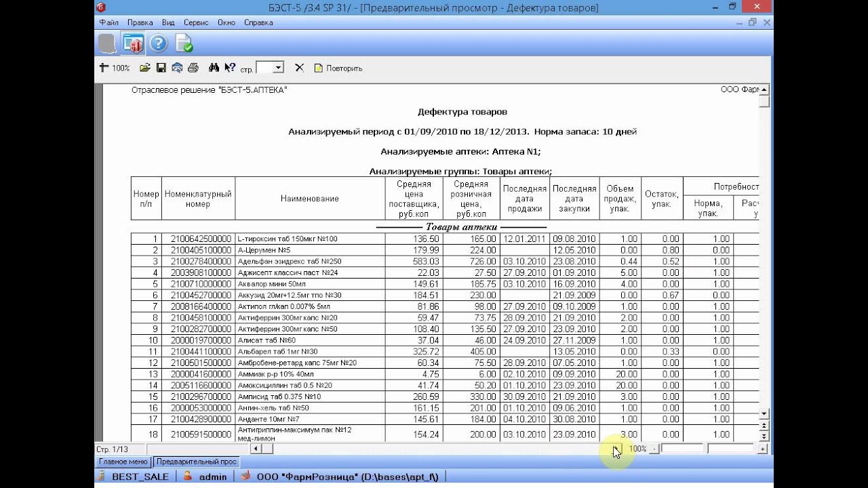Print the report using the printer icon
This screenshot has width=868, height=488.
(x=193, y=68)
